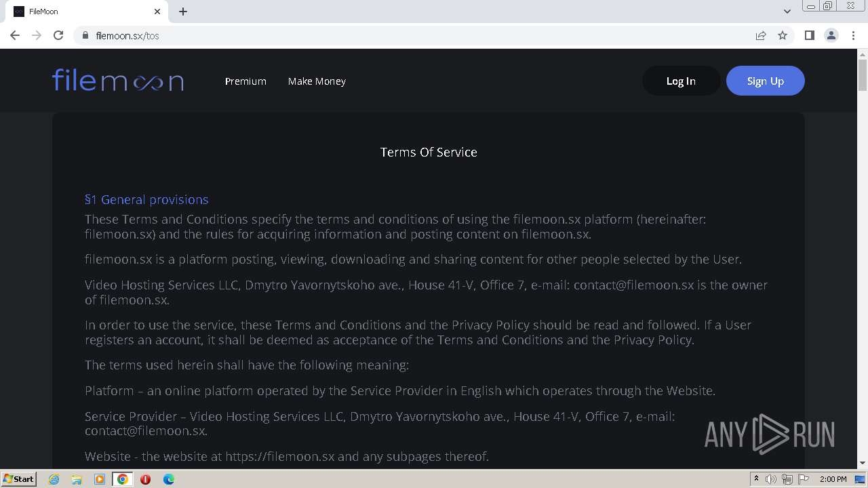Screen dimensions: 868x488
Task: Click the Log In button
Action: (x=681, y=81)
